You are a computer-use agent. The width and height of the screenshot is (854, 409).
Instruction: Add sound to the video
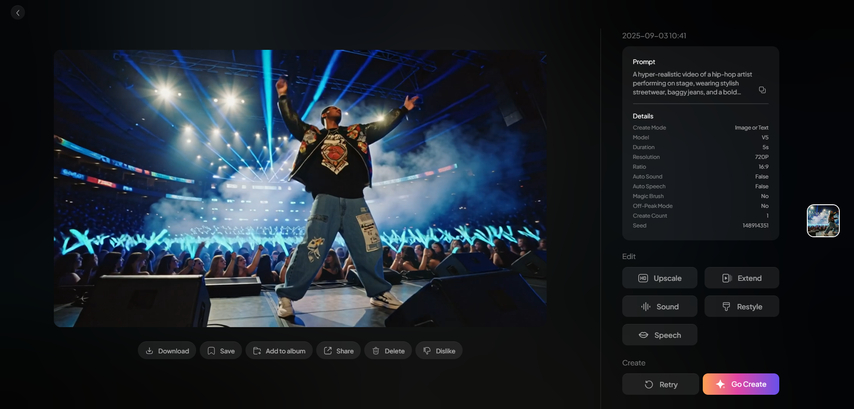[x=660, y=306]
